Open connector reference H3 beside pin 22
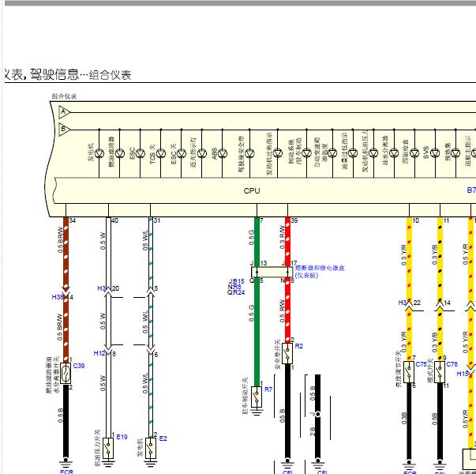The image size is (476, 474). click(403, 303)
